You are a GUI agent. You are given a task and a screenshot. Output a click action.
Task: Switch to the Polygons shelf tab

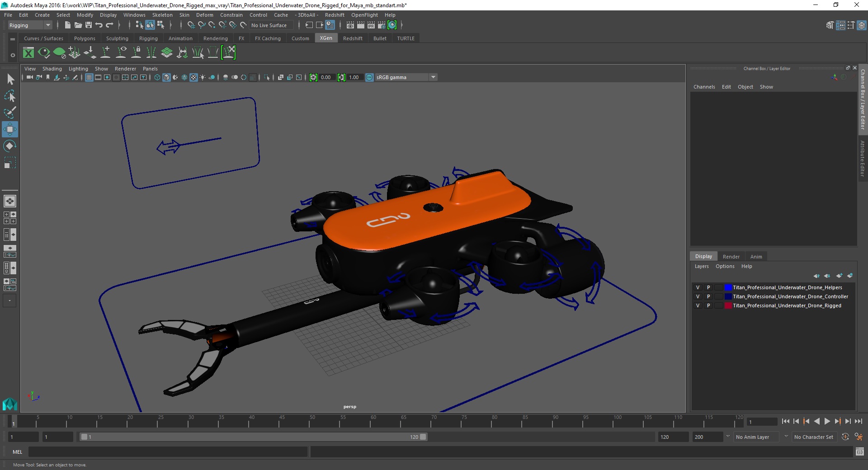[85, 38]
